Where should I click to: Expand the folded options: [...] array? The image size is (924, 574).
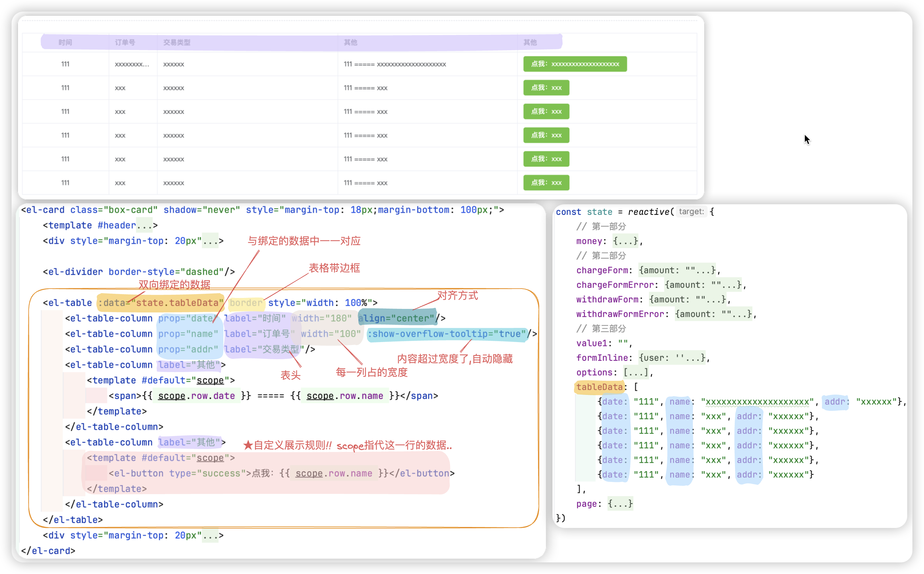click(635, 372)
